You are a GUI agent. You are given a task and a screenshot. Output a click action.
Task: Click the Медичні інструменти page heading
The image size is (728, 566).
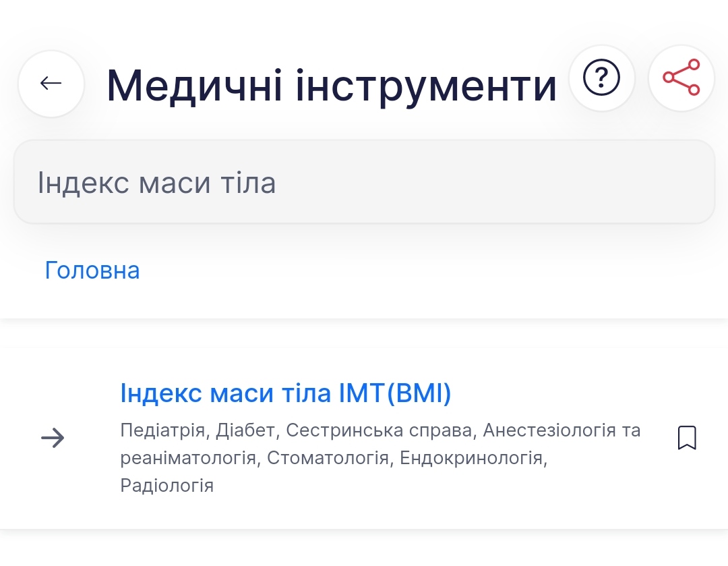click(x=332, y=86)
